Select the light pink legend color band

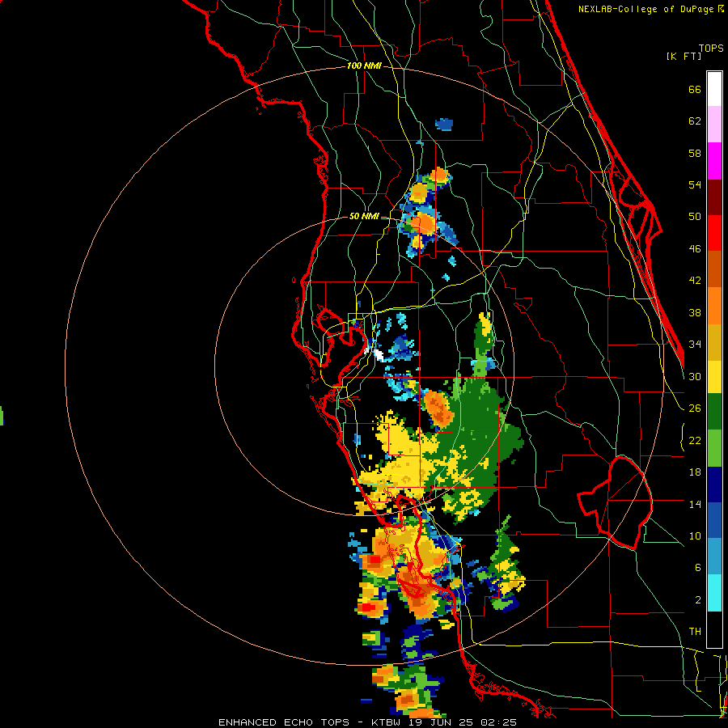[x=714, y=125]
